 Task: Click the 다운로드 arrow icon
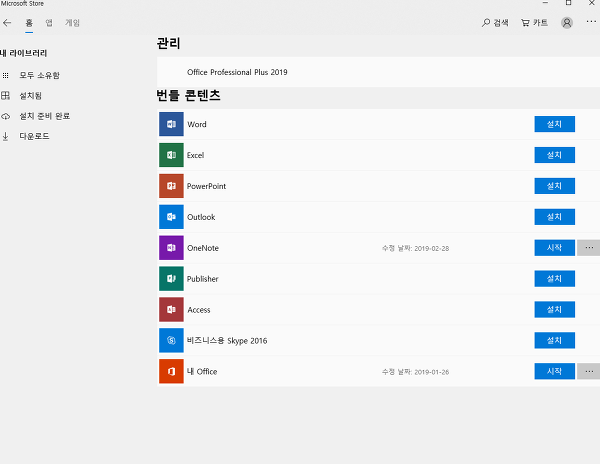[x=5, y=136]
